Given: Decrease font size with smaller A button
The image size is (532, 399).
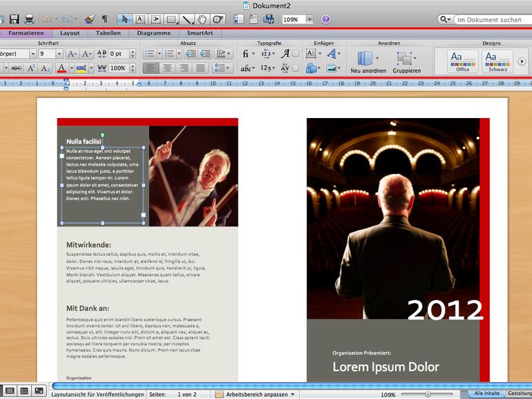Looking at the screenshot, I should [87, 54].
